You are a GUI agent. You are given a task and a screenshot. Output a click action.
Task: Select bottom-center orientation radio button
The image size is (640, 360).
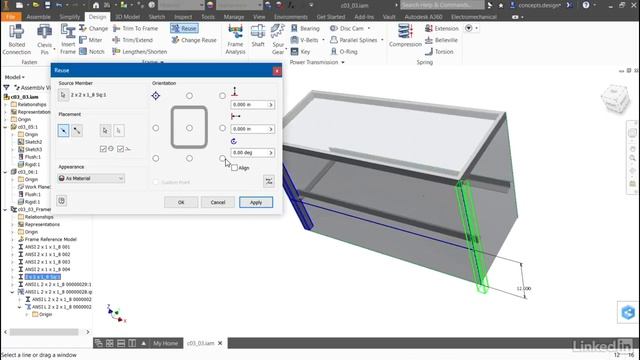tap(189, 158)
